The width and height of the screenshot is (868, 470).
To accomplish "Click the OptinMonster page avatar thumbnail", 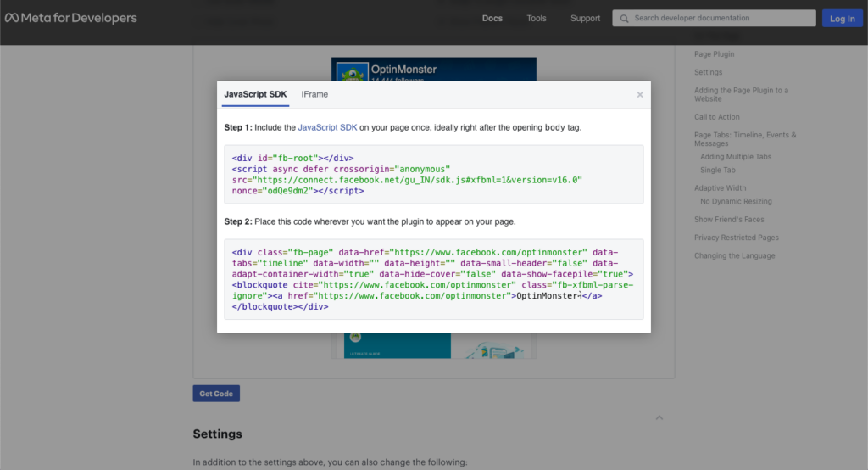I will [x=352, y=72].
